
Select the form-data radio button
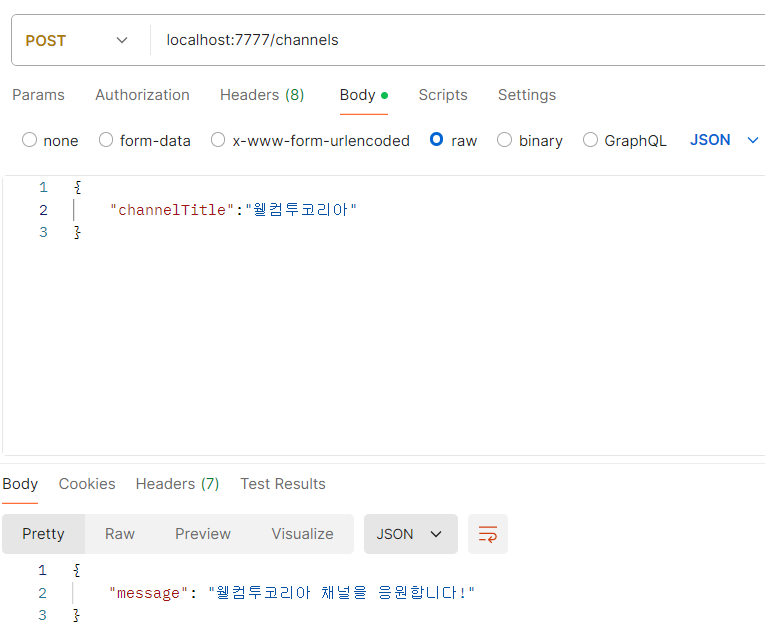coord(106,140)
